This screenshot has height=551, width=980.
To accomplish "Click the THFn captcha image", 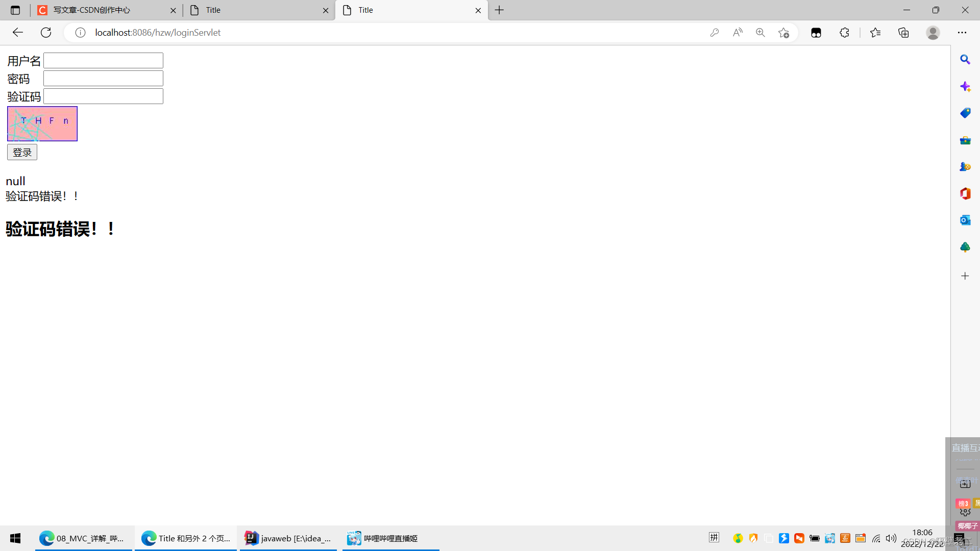I will pyautogui.click(x=42, y=123).
